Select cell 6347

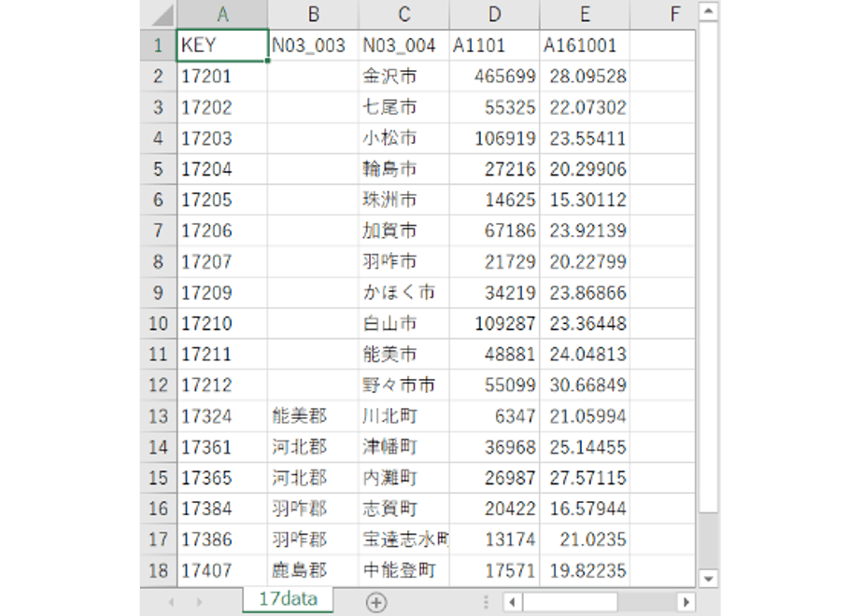pyautogui.click(x=494, y=416)
